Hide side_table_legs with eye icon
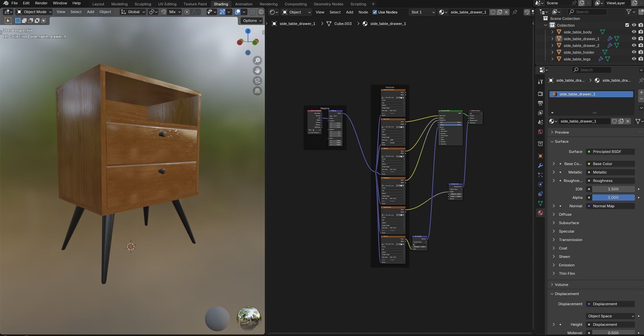Image resolution: width=644 pixels, height=336 pixels. pyautogui.click(x=634, y=59)
